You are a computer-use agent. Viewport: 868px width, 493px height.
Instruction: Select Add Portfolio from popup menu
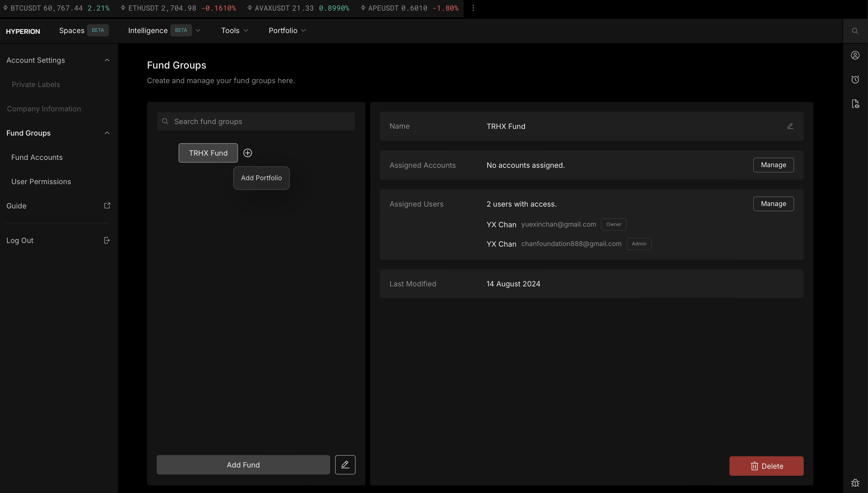click(x=261, y=178)
